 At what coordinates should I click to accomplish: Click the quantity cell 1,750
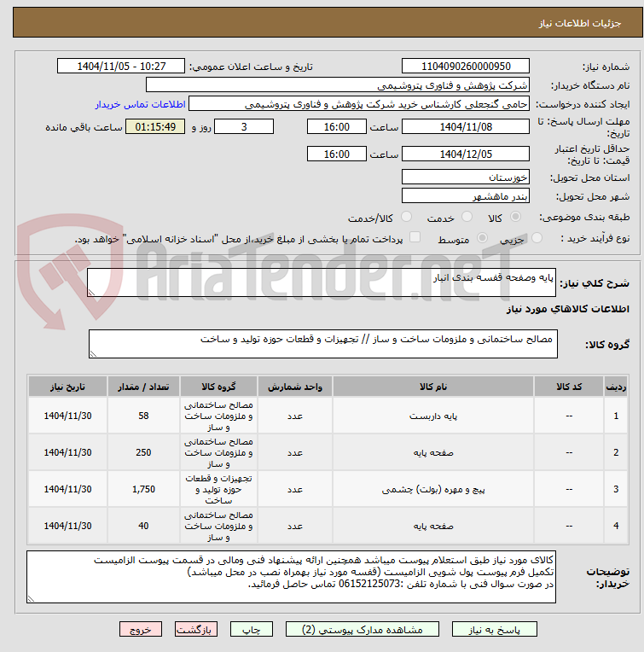pos(143,489)
